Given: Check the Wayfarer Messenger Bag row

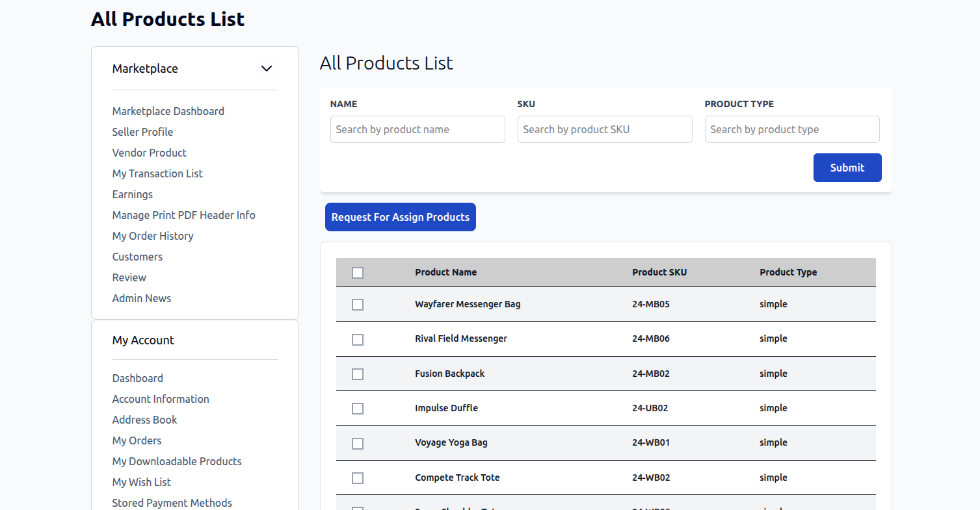Looking at the screenshot, I should click(x=358, y=305).
